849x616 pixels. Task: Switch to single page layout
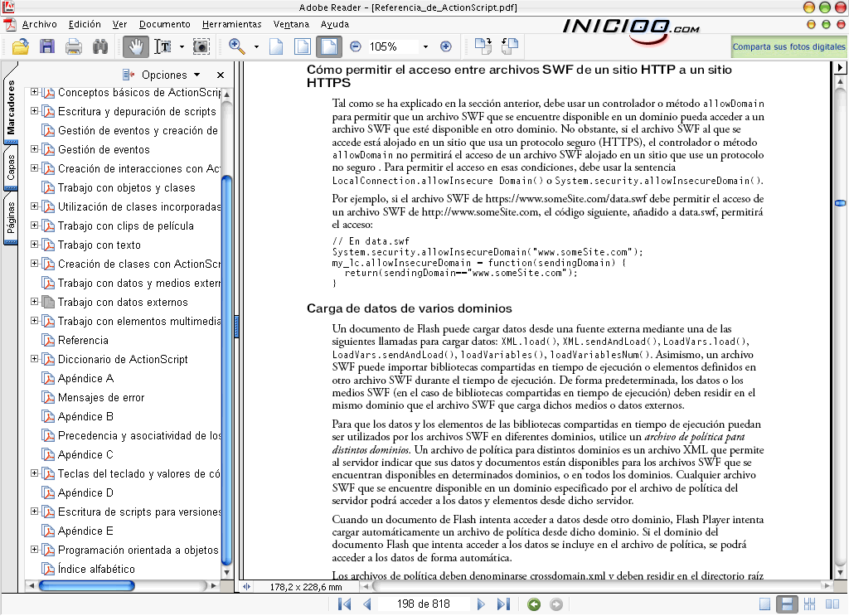click(764, 604)
